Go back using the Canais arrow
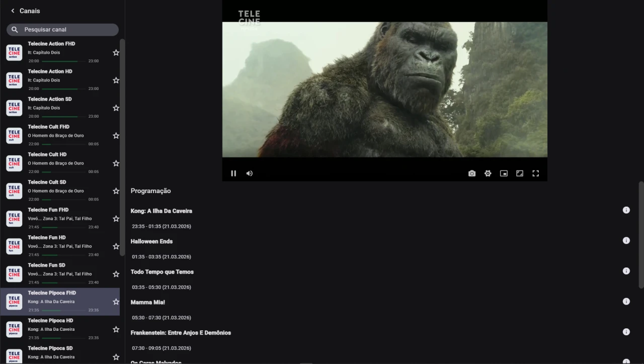The height and width of the screenshot is (364, 644). (x=13, y=11)
